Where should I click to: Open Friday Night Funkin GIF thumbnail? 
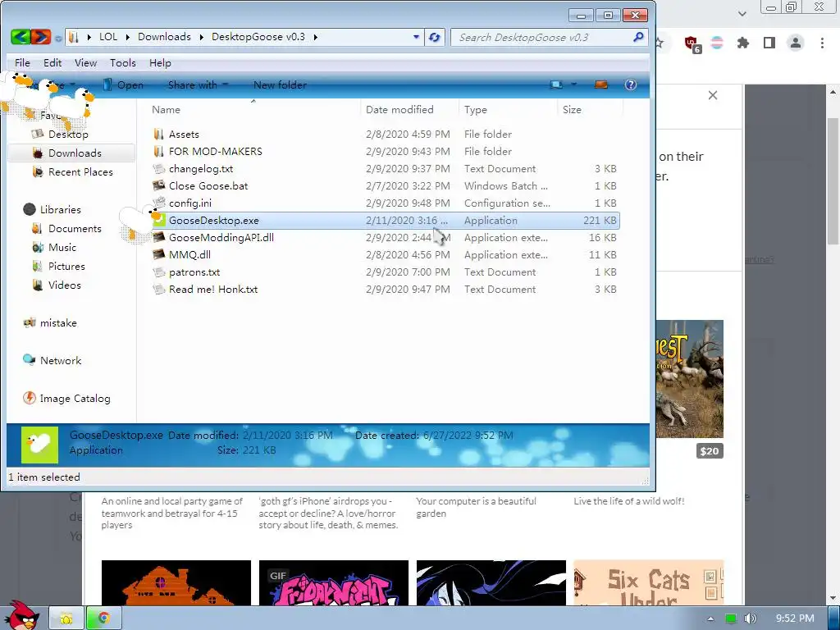[x=333, y=583]
